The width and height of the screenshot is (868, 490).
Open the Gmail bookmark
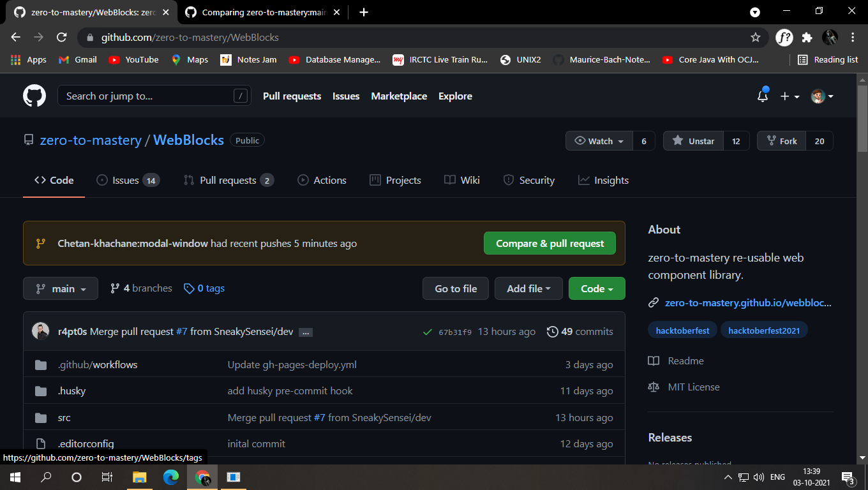pos(78,59)
